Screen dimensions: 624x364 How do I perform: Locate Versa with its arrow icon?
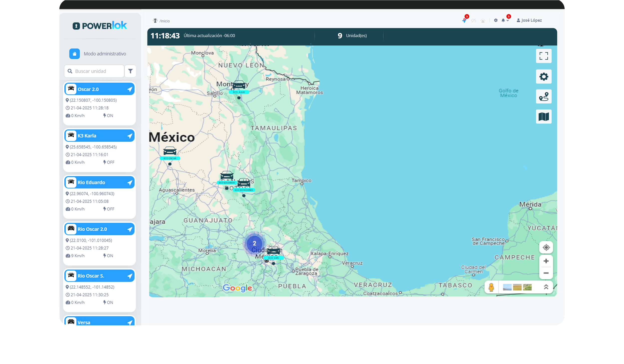130,322
